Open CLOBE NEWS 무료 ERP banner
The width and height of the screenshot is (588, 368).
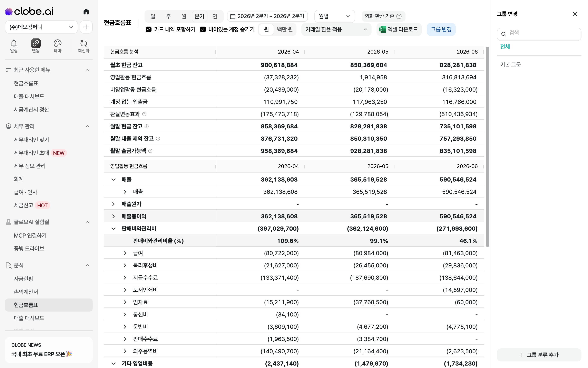49,350
